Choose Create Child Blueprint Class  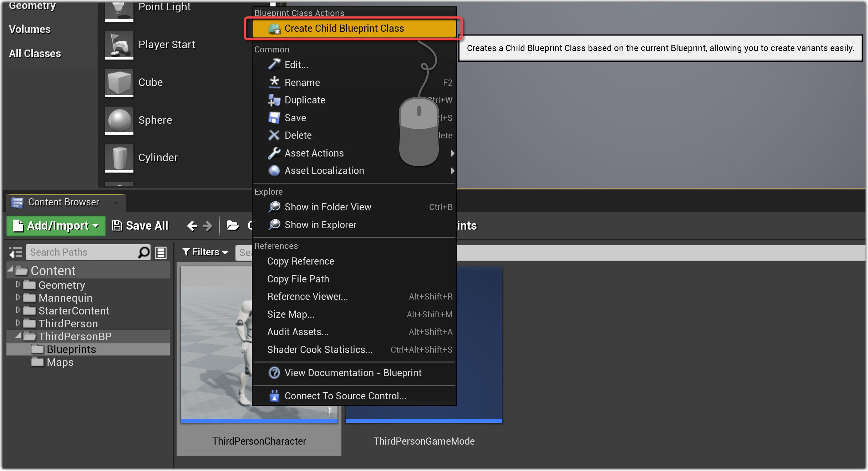344,29
